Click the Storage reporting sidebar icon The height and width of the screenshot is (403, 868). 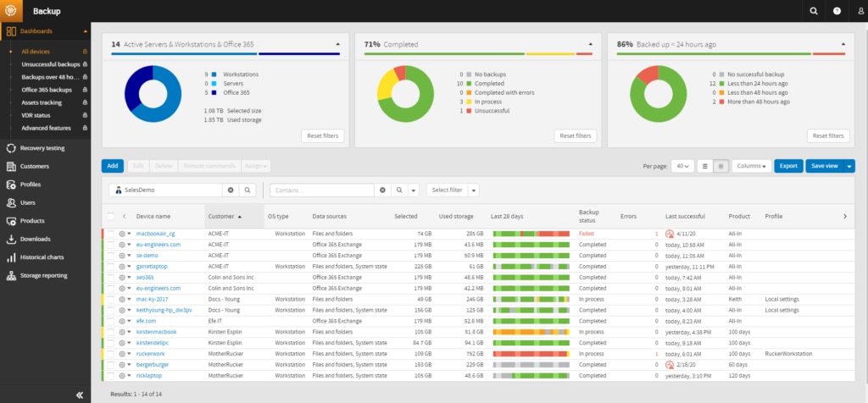pyautogui.click(x=10, y=276)
